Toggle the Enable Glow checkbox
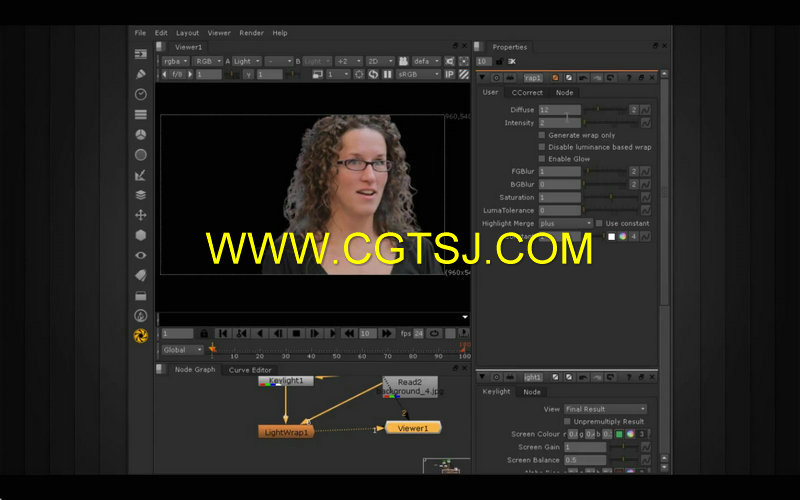The width and height of the screenshot is (800, 500). click(x=542, y=159)
